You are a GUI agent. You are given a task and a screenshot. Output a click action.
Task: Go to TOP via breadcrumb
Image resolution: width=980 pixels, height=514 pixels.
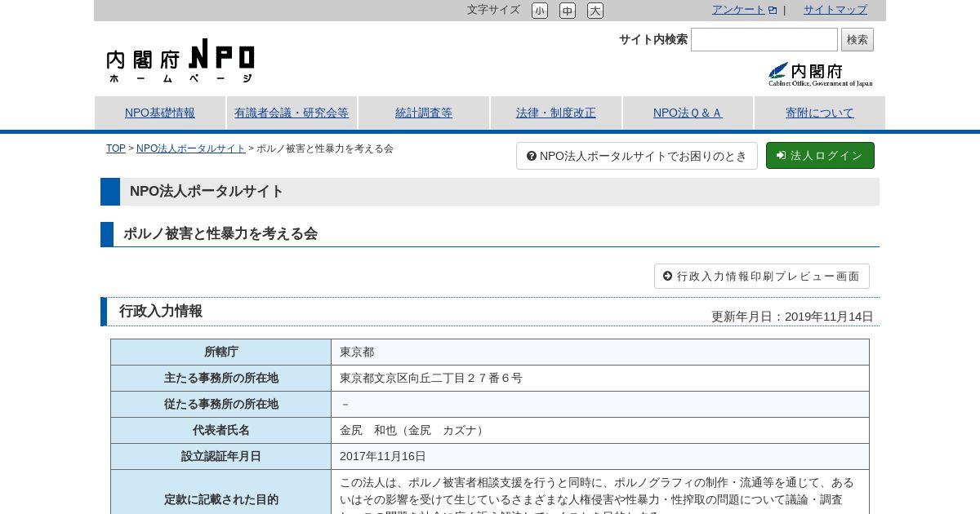pos(116,148)
